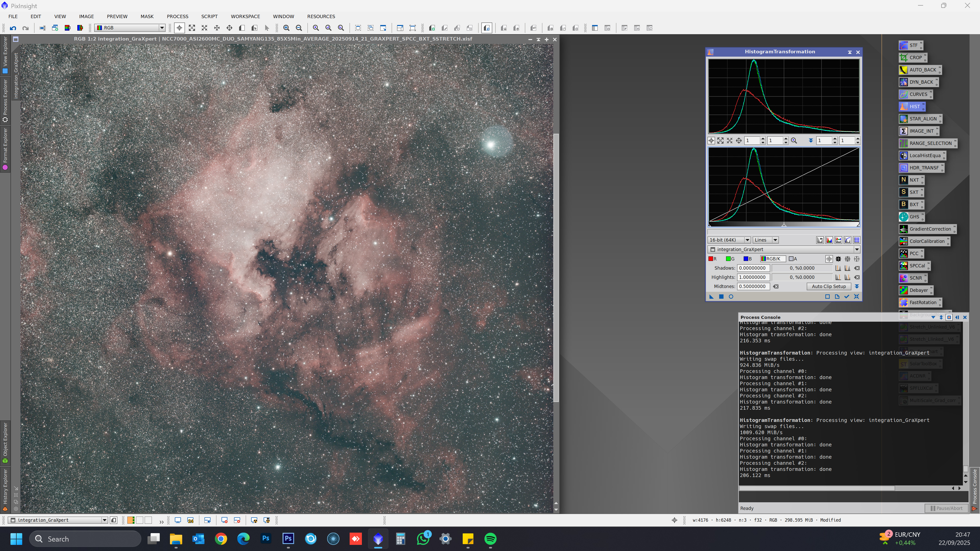Click the Auto Clip Setup button
The width and height of the screenshot is (980, 551).
point(829,286)
